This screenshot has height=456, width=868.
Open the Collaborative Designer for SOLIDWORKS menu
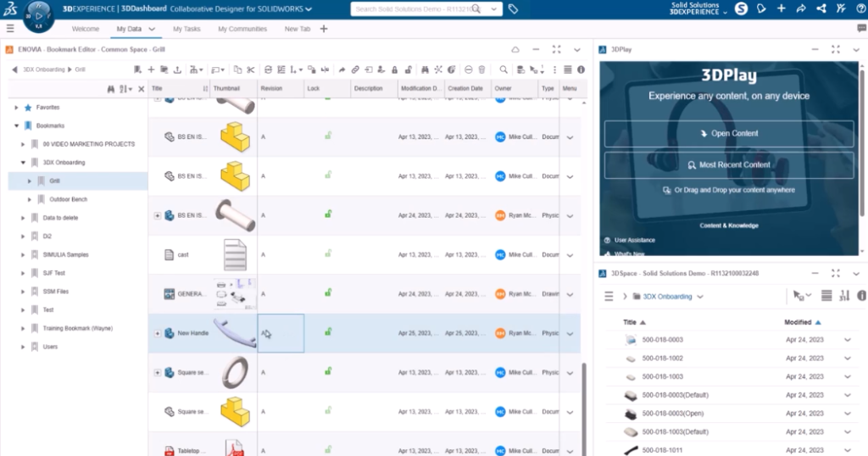(x=241, y=8)
